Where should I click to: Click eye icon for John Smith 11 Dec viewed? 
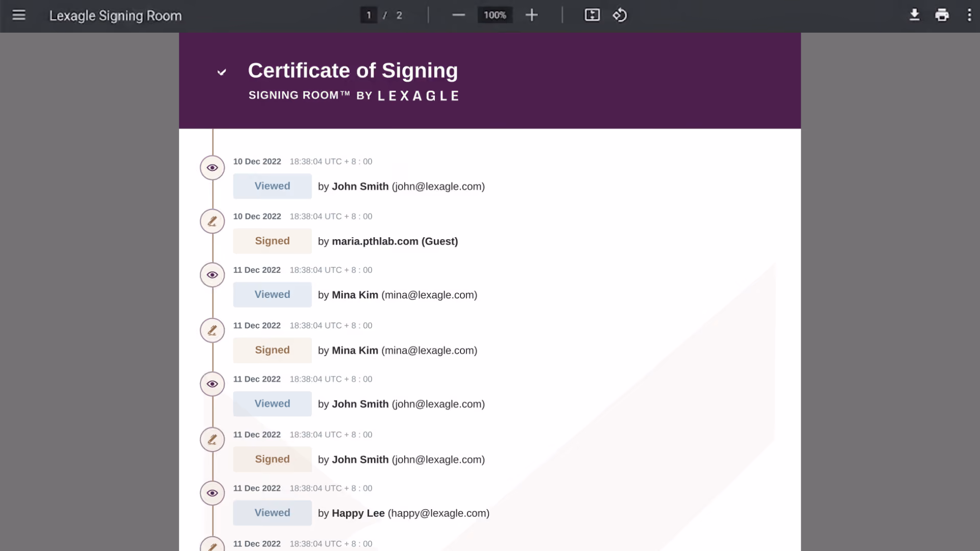coord(212,384)
